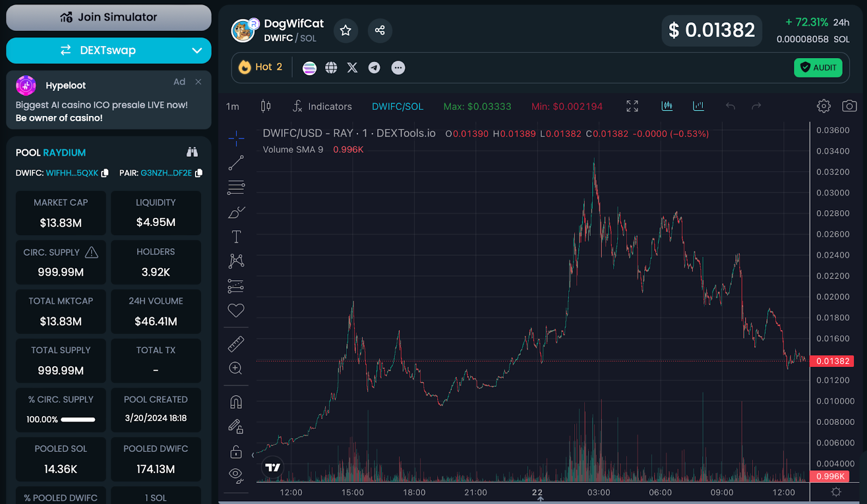Expand the DEXTswap dropdown
The height and width of the screenshot is (504, 867).
click(197, 50)
